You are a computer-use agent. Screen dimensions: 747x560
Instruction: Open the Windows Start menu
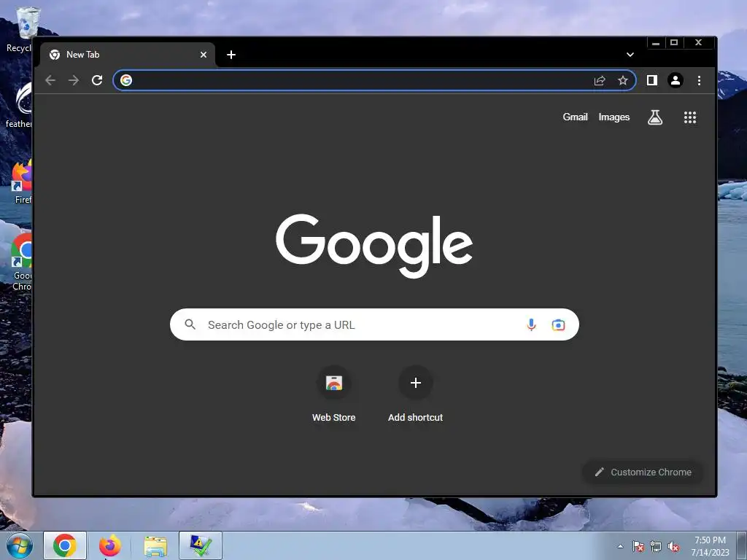(x=20, y=545)
